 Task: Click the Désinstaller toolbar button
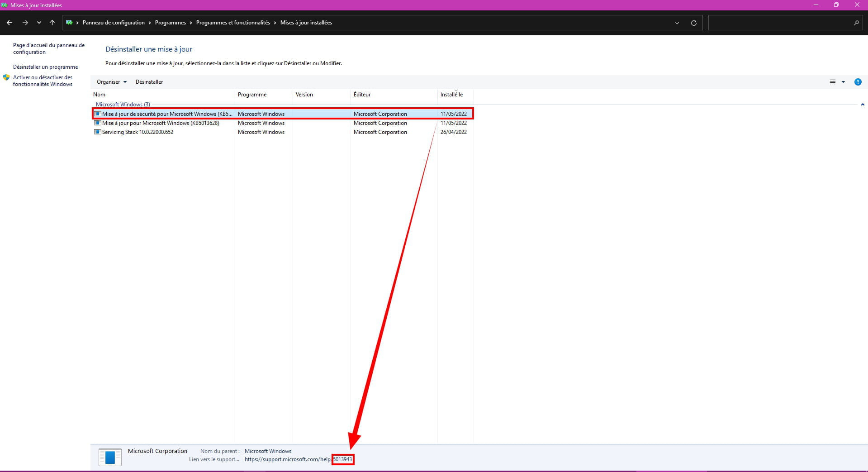tap(149, 82)
